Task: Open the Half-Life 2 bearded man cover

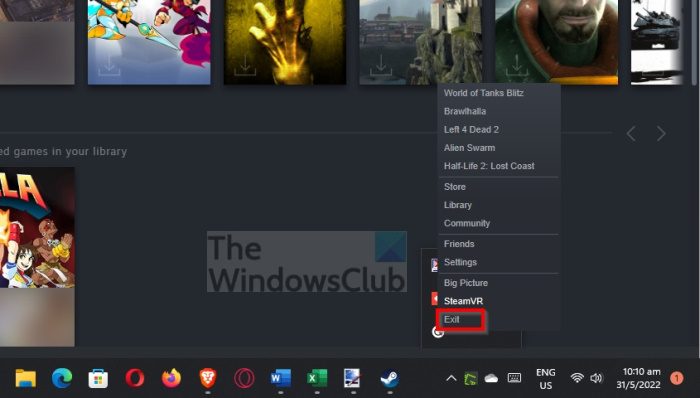Action: click(x=557, y=42)
